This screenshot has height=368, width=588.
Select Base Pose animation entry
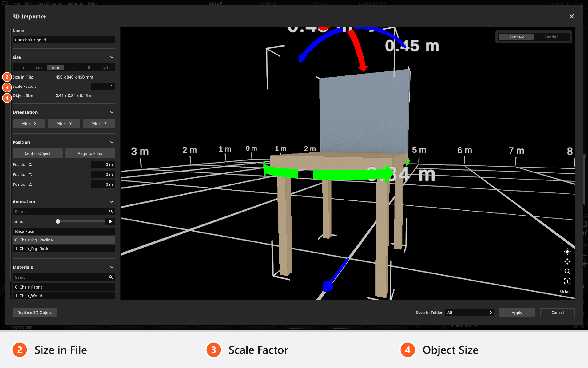64,231
